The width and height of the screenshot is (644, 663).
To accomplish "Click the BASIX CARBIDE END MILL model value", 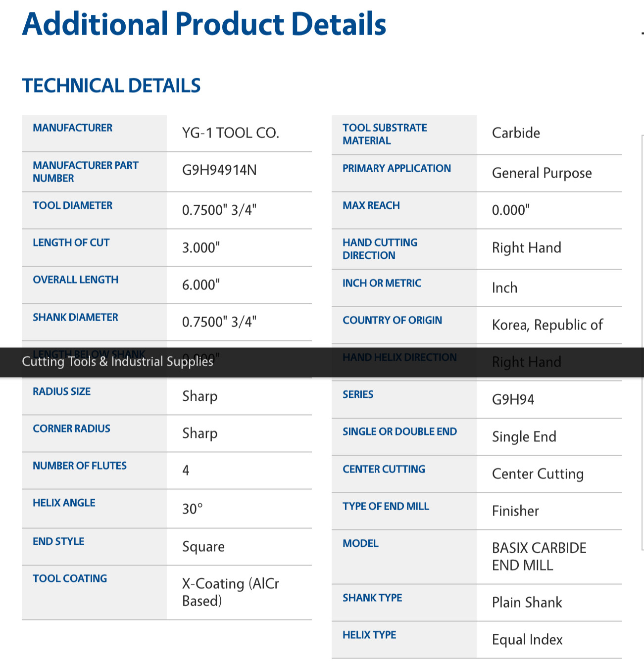I will point(539,557).
